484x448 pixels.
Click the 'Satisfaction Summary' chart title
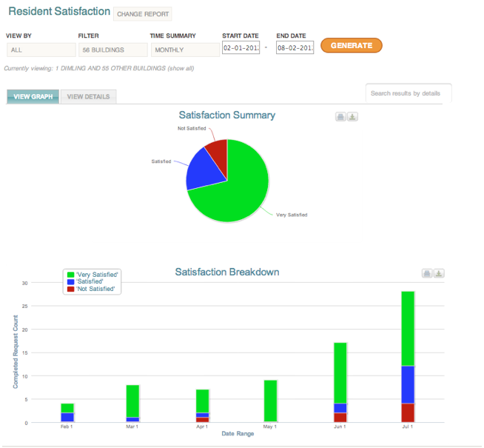coord(227,116)
